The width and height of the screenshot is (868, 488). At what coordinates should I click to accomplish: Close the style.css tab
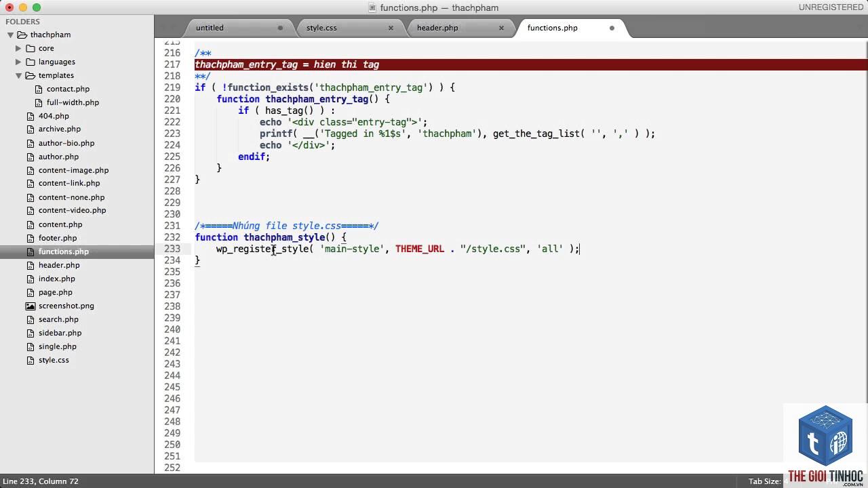pos(391,28)
